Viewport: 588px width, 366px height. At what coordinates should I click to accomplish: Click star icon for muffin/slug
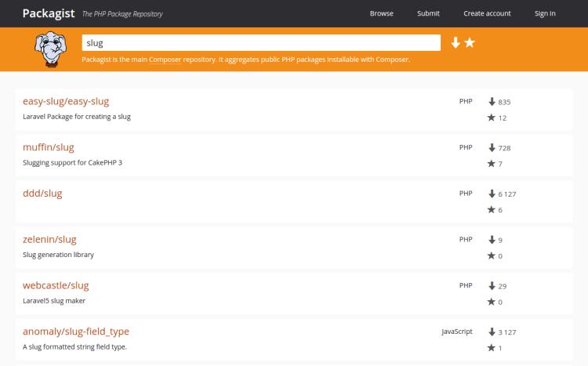click(492, 164)
